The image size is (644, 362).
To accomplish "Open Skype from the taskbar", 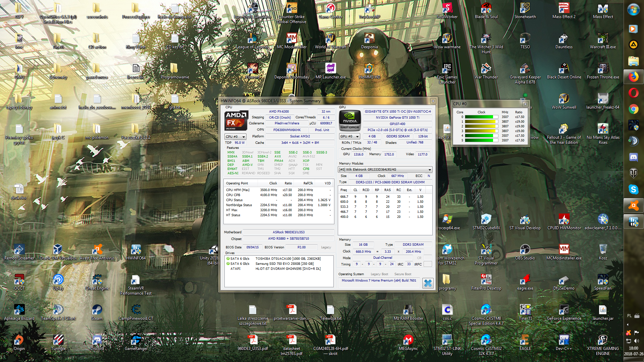I will (x=633, y=189).
